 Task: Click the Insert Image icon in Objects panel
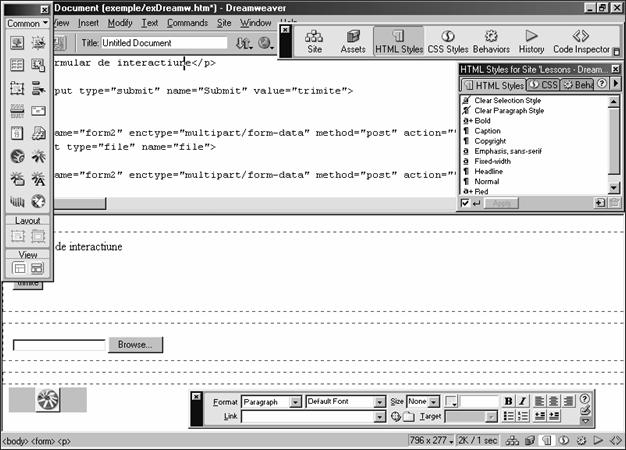tap(17, 42)
